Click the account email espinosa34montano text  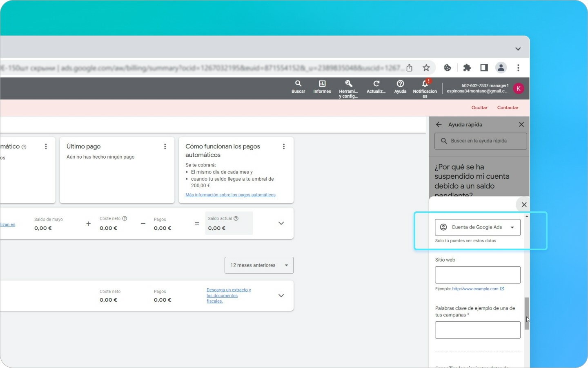477,91
